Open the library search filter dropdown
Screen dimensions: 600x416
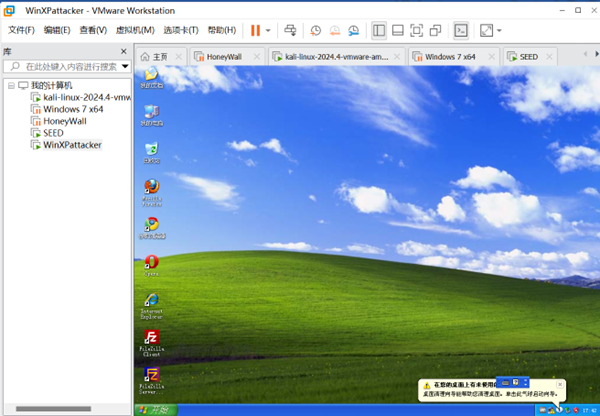[x=125, y=67]
